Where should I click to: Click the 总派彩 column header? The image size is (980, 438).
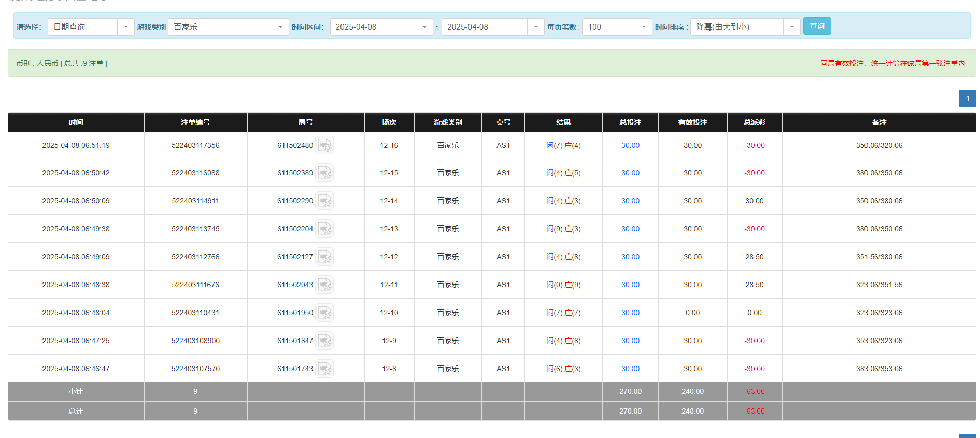coord(754,122)
